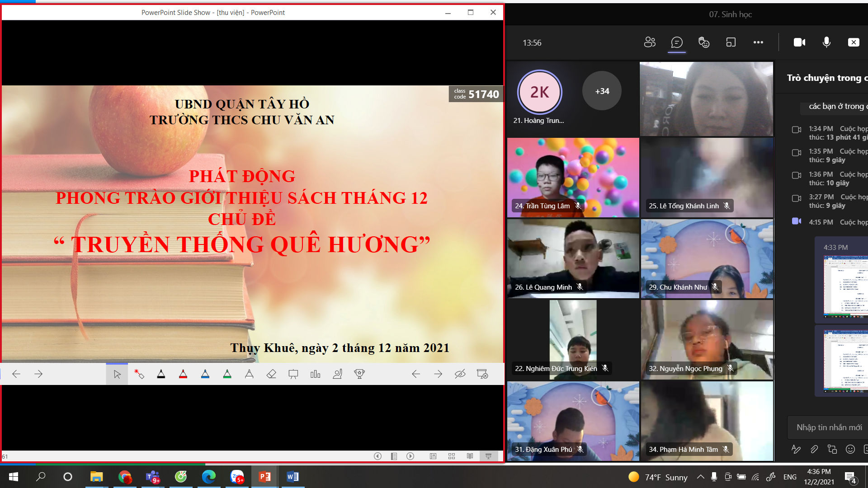This screenshot has height=488, width=868.
Task: Toggle the meeting chat panel
Action: (677, 42)
